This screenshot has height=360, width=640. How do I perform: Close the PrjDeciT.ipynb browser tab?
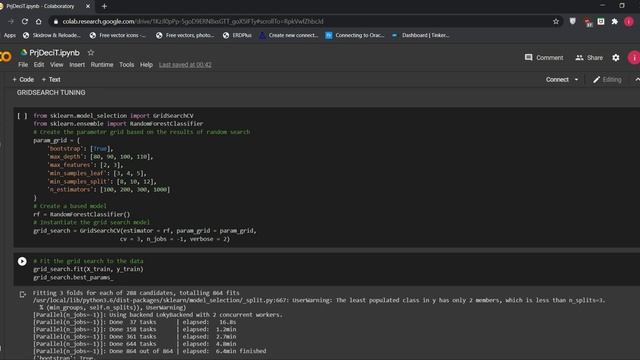click(x=88, y=6)
